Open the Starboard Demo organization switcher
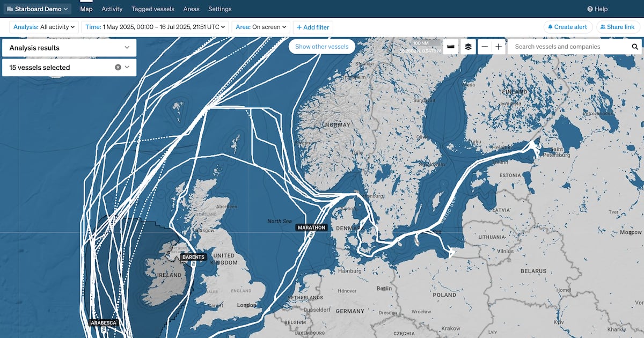The height and width of the screenshot is (338, 644). coord(38,9)
